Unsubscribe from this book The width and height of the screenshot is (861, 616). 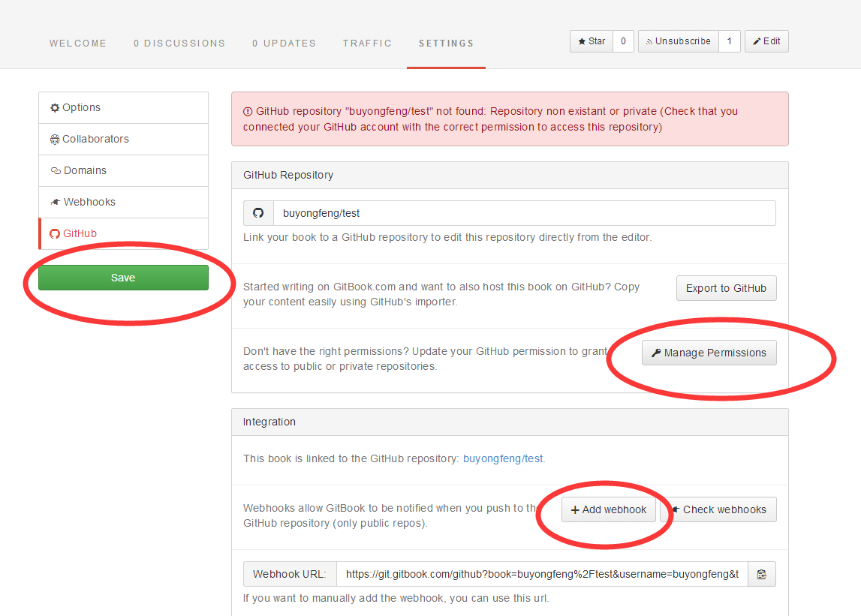(x=678, y=41)
